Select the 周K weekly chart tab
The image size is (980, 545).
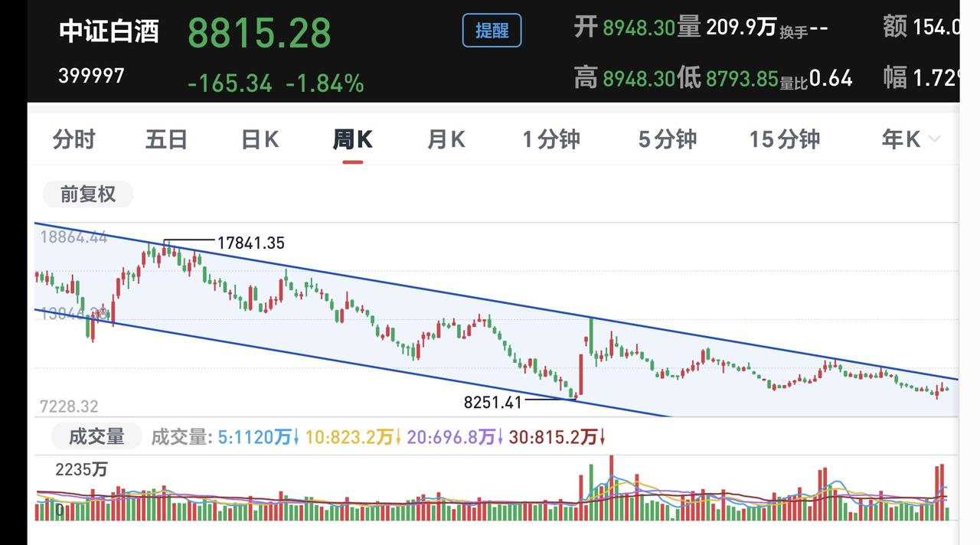coord(352,139)
